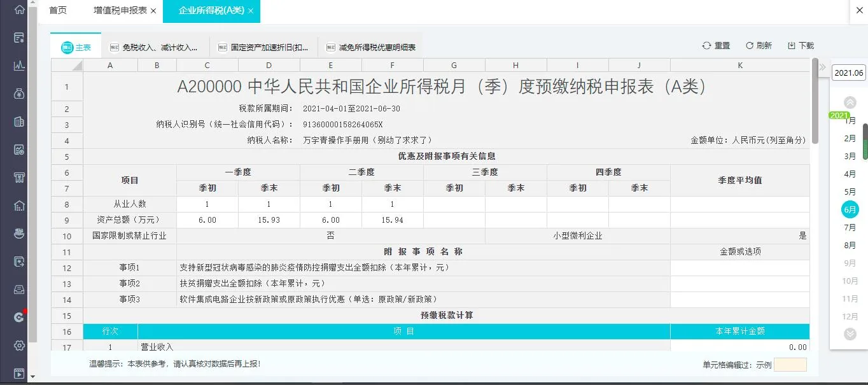868x385 pixels.
Task: Open the round stamp icon in sidebar
Action: coord(19,234)
